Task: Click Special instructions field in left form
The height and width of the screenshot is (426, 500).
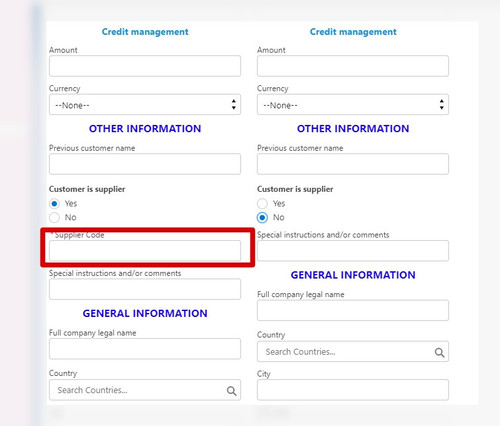Action: coord(145,289)
